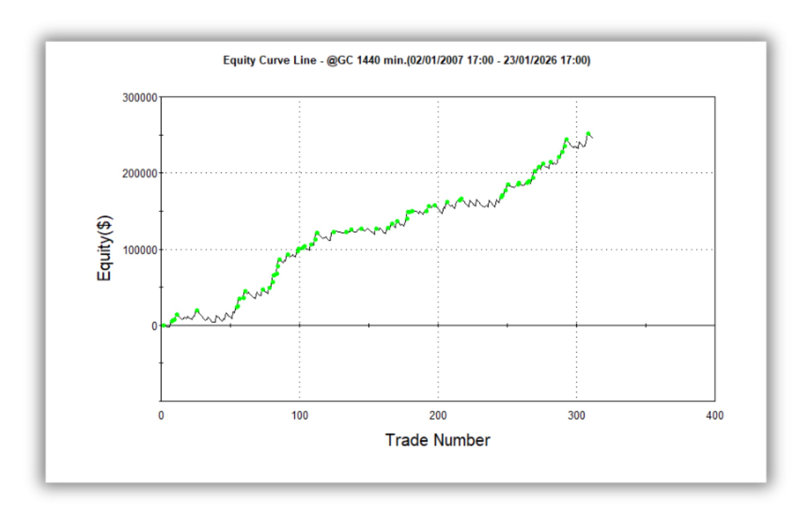Click the first green marker at zero equity
The height and width of the screenshot is (524, 812).
click(x=164, y=326)
